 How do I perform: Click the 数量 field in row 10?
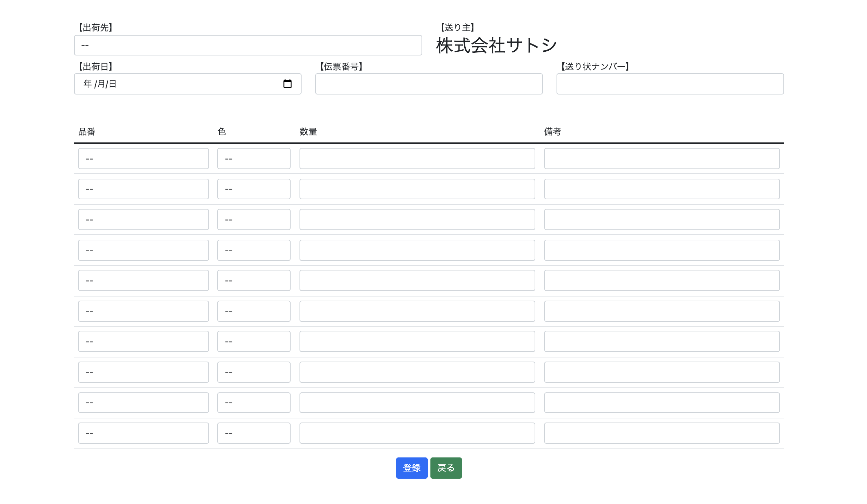417,433
